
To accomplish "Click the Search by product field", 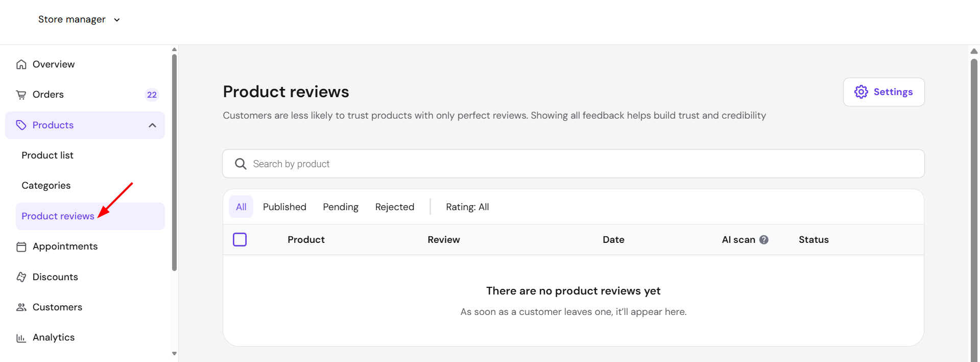I will point(573,164).
